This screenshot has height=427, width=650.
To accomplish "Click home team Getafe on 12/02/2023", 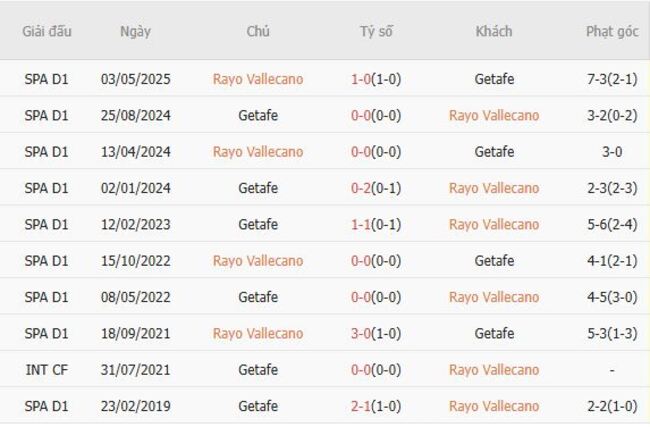I will pos(258,224).
